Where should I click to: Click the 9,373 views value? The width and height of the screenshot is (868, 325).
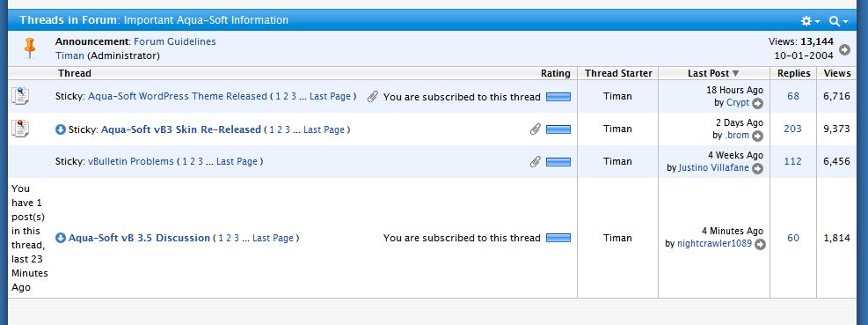[836, 129]
